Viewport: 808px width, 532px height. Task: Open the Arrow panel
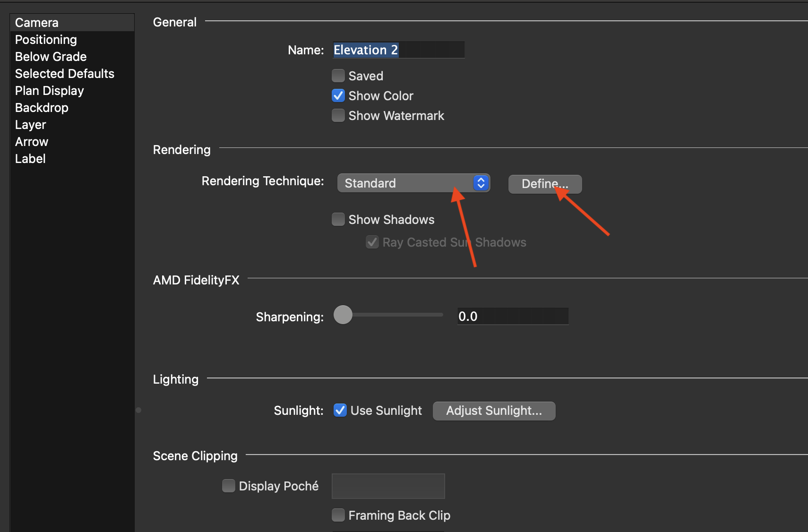pos(72,142)
